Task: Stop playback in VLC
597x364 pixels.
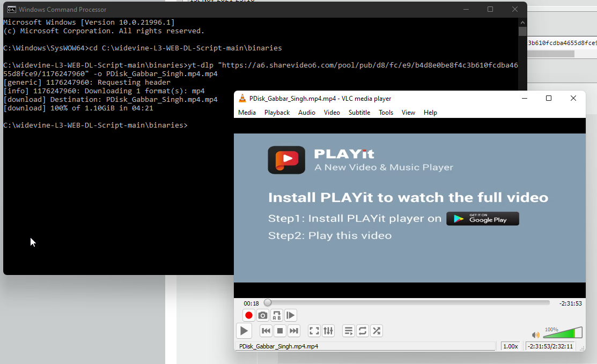Action: 280,331
